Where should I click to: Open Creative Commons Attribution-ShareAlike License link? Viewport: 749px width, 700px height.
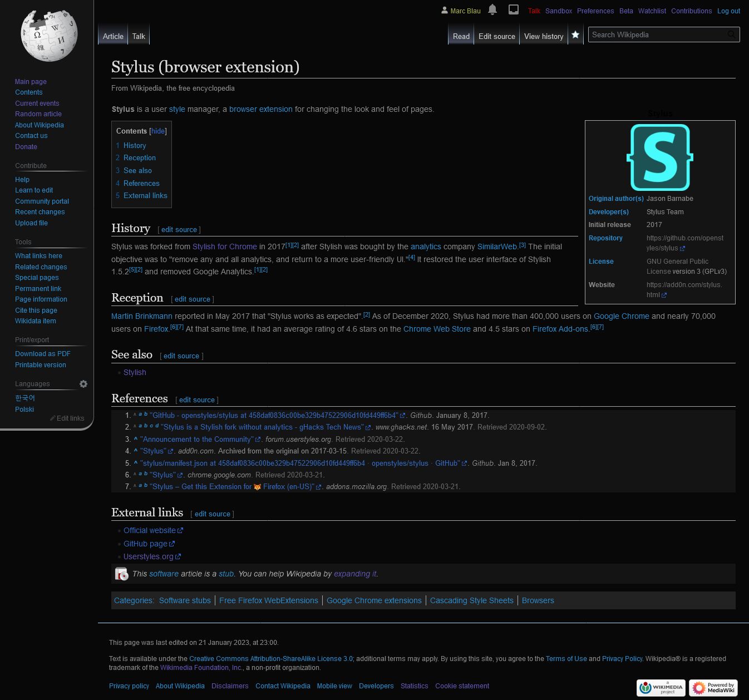coord(271,659)
